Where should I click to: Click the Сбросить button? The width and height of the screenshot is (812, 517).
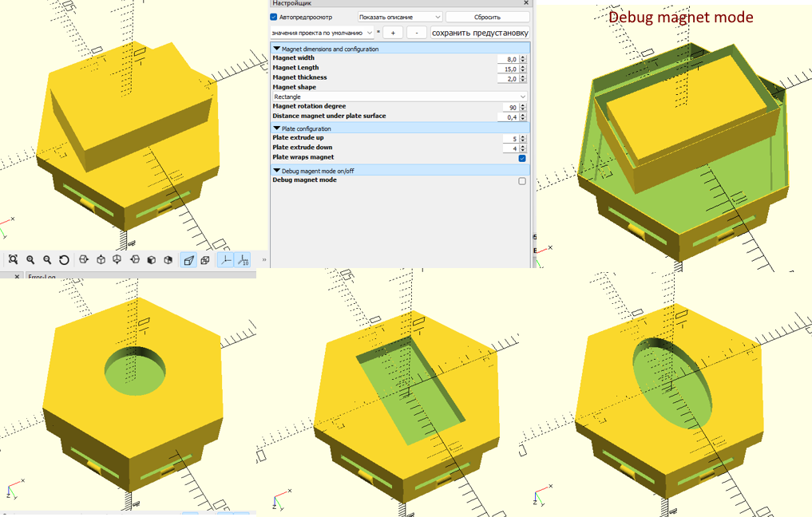click(x=485, y=16)
